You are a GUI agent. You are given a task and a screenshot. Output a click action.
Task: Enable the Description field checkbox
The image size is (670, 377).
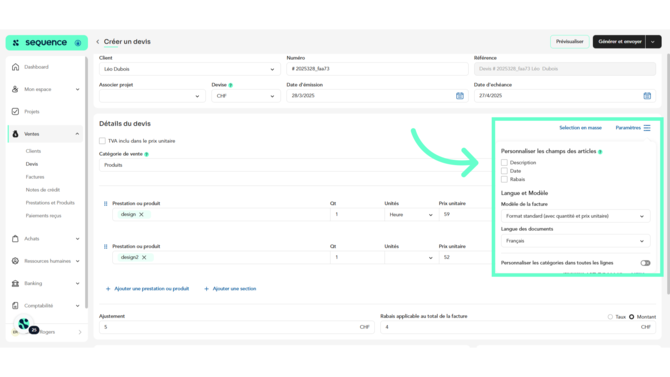pos(504,162)
